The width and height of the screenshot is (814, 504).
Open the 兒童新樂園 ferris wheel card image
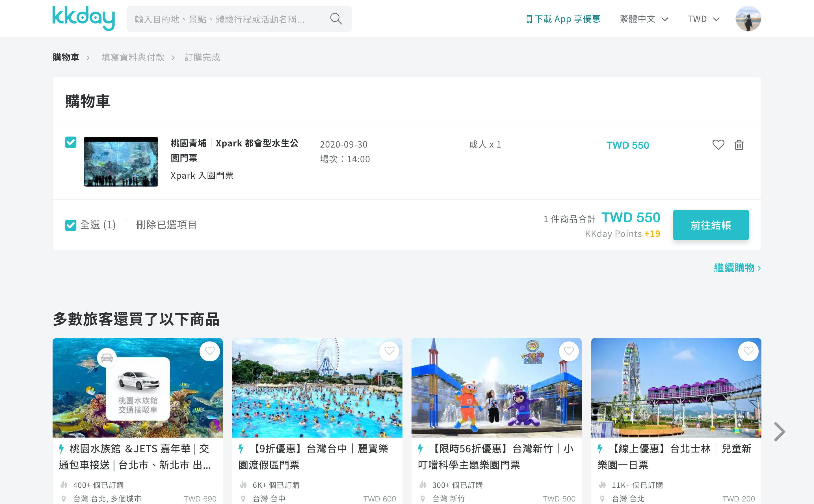pyautogui.click(x=676, y=388)
